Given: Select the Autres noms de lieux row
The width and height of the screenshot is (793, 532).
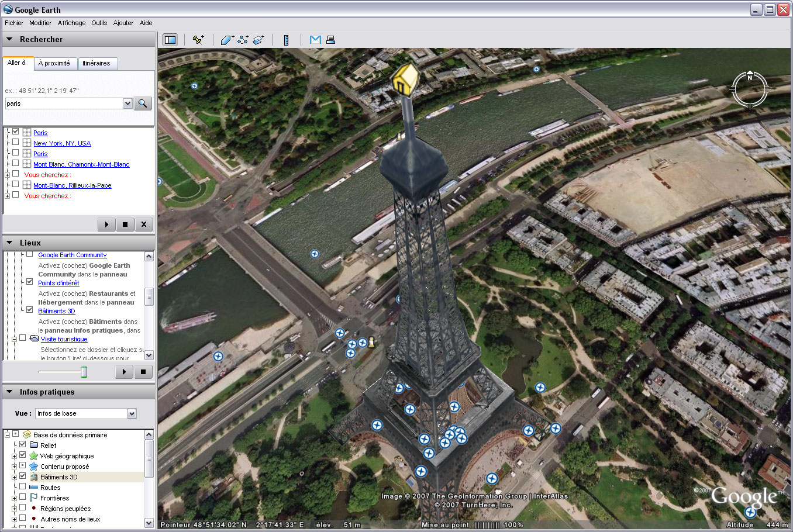Looking at the screenshot, I should click(70, 519).
